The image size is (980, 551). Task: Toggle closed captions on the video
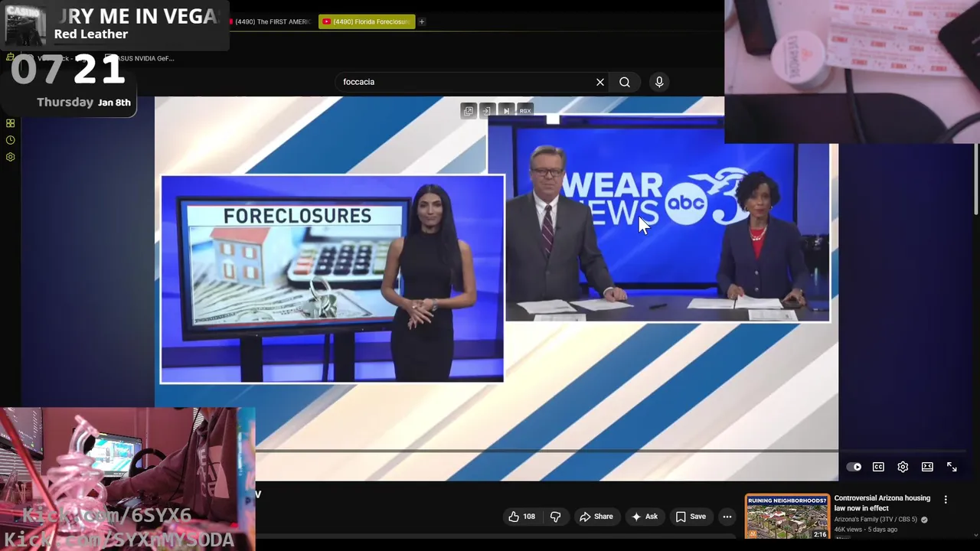point(878,467)
